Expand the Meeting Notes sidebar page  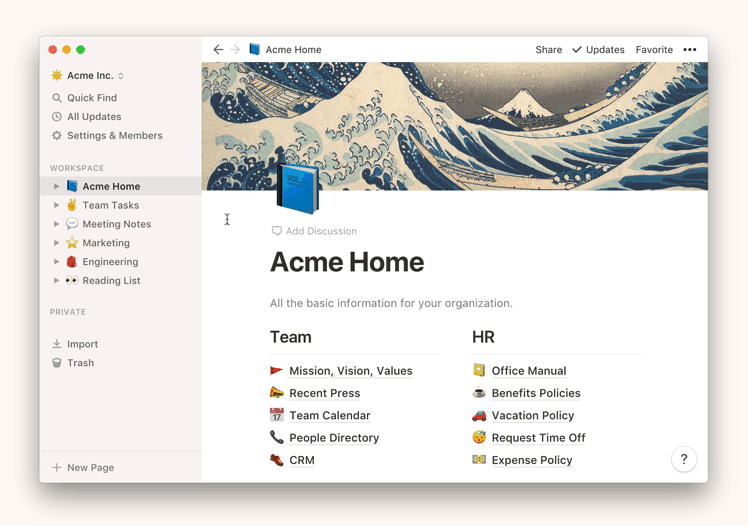pyautogui.click(x=56, y=224)
